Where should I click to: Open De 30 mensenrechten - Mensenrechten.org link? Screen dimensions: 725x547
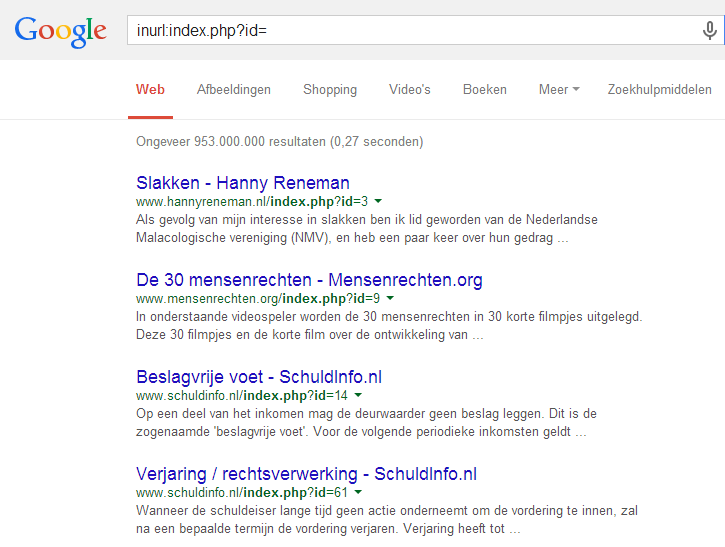309,280
